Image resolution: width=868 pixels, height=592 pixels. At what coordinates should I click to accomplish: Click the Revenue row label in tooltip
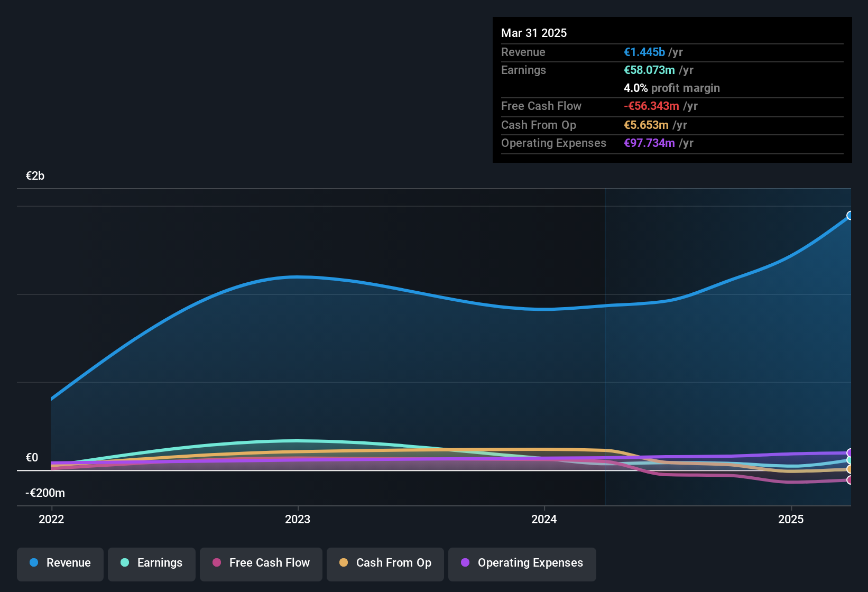coord(523,52)
